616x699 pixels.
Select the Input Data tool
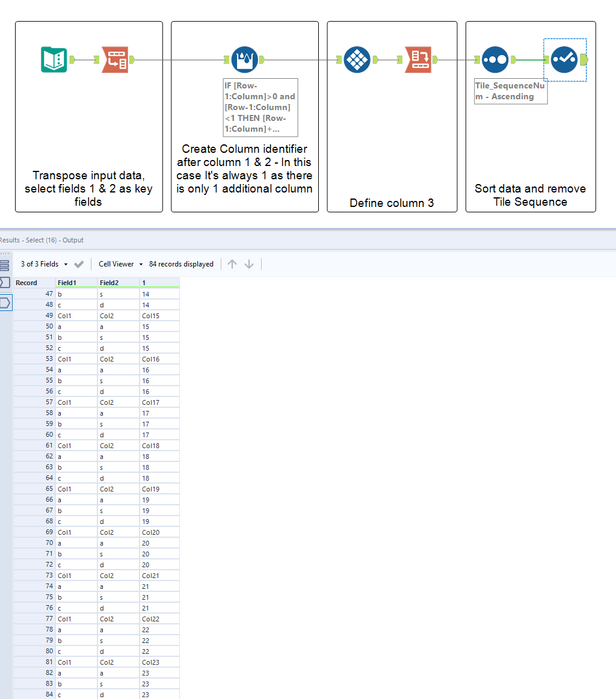[x=54, y=59]
